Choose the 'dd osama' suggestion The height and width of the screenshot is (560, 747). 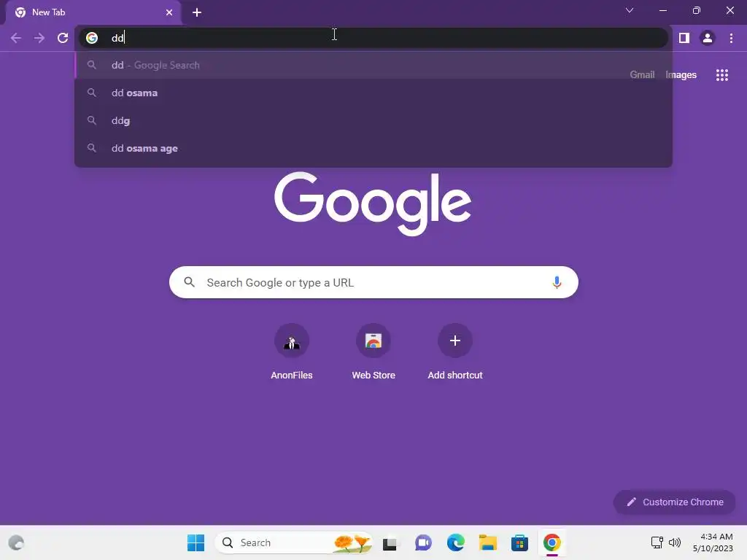coord(373,93)
